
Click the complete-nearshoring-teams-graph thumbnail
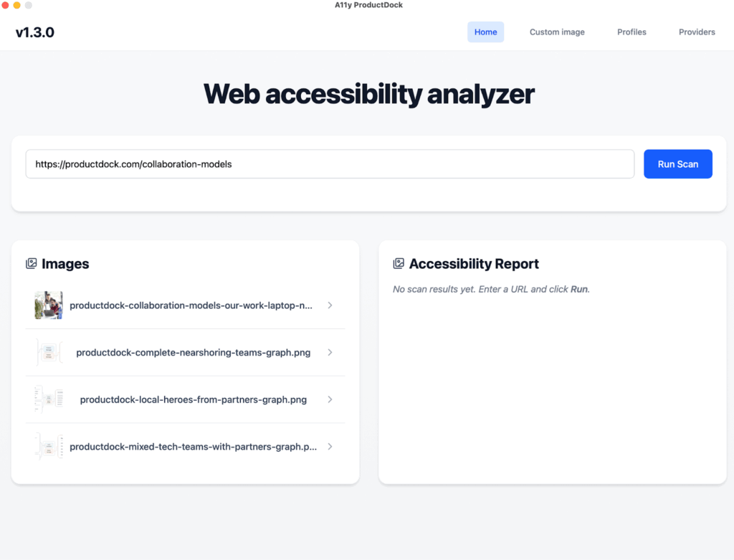tap(48, 352)
